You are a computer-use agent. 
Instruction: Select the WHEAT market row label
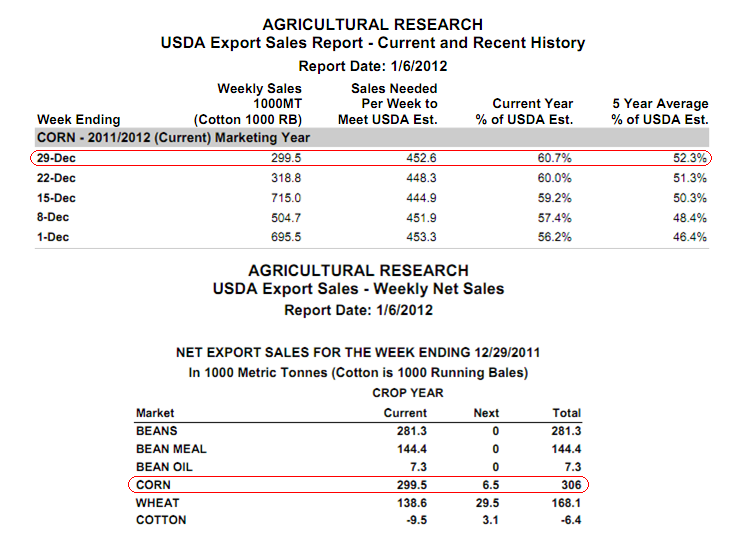[158, 503]
